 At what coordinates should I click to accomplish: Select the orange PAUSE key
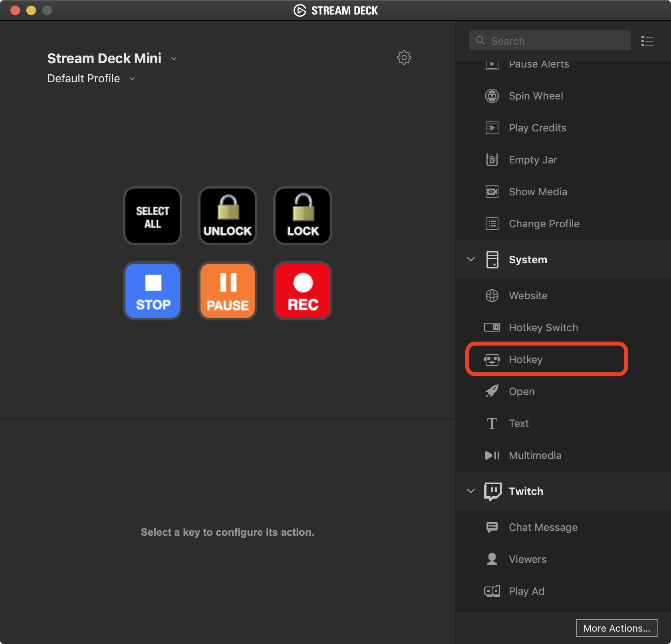point(228,291)
